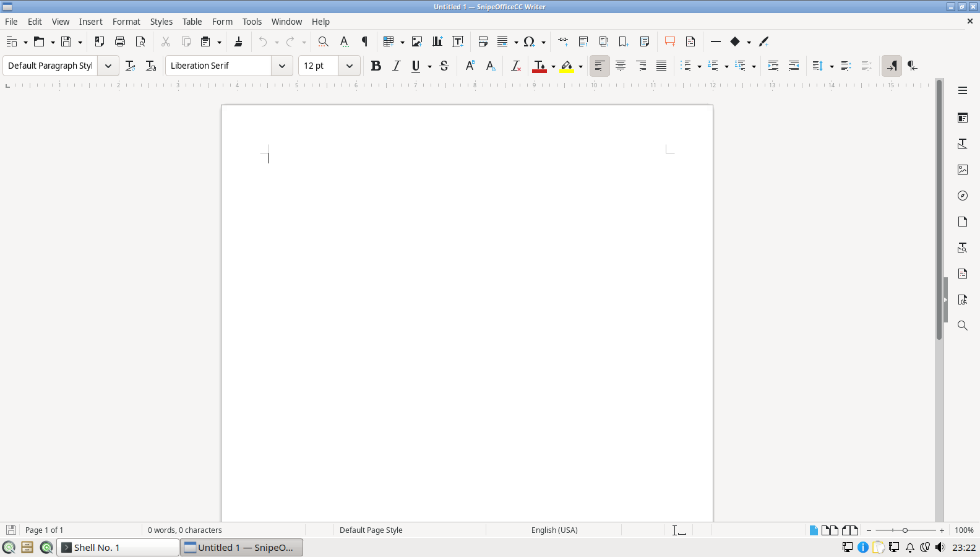The height and width of the screenshot is (557, 980).
Task: Insert an image
Action: click(x=417, y=41)
